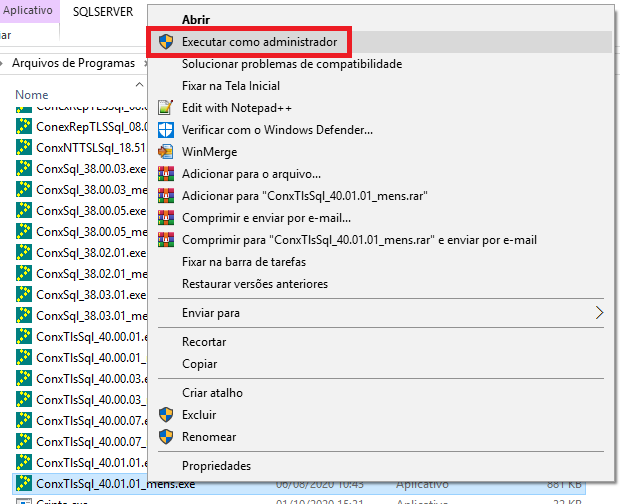Sort by the Nome column header
Viewport: 620px width, 504px height.
point(32,95)
